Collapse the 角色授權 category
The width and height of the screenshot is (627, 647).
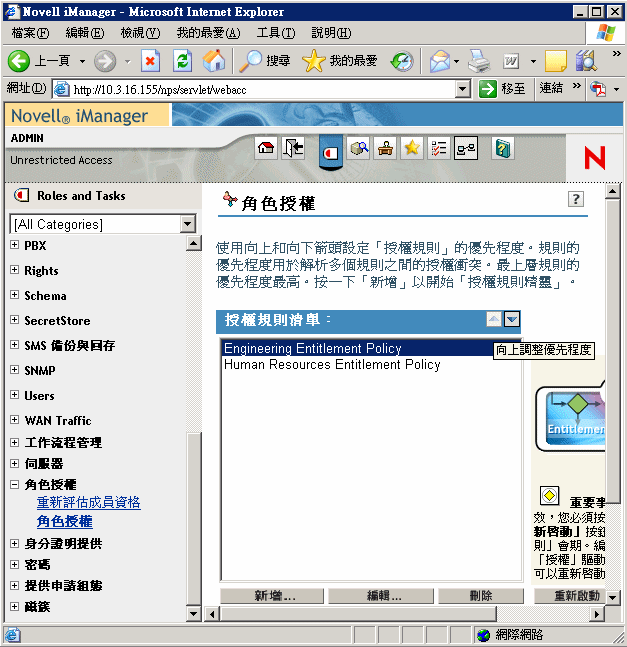(x=14, y=484)
